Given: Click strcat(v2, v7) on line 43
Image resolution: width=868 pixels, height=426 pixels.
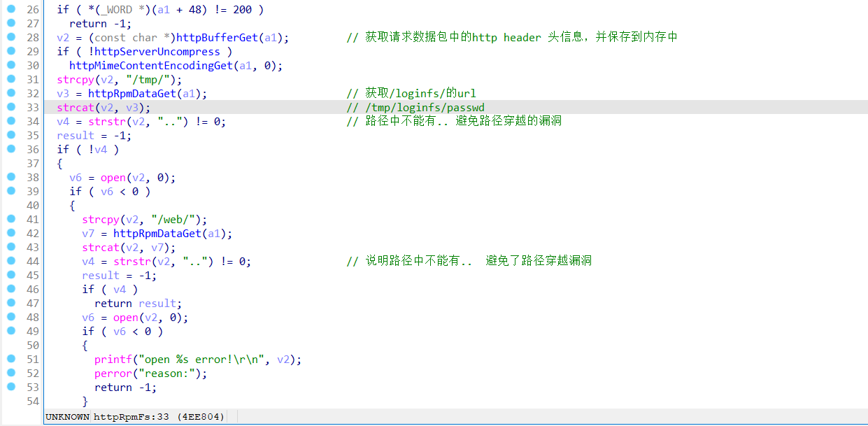Looking at the screenshot, I should point(129,247).
